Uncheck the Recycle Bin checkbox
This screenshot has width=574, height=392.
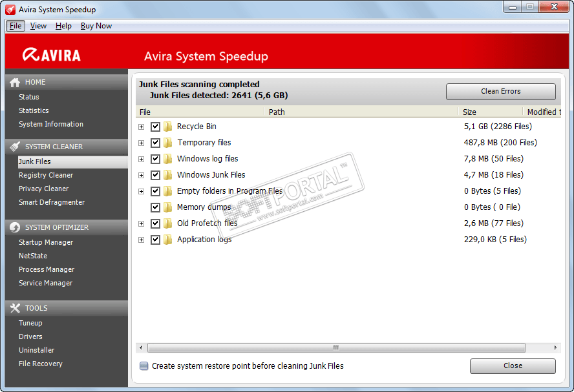point(155,127)
